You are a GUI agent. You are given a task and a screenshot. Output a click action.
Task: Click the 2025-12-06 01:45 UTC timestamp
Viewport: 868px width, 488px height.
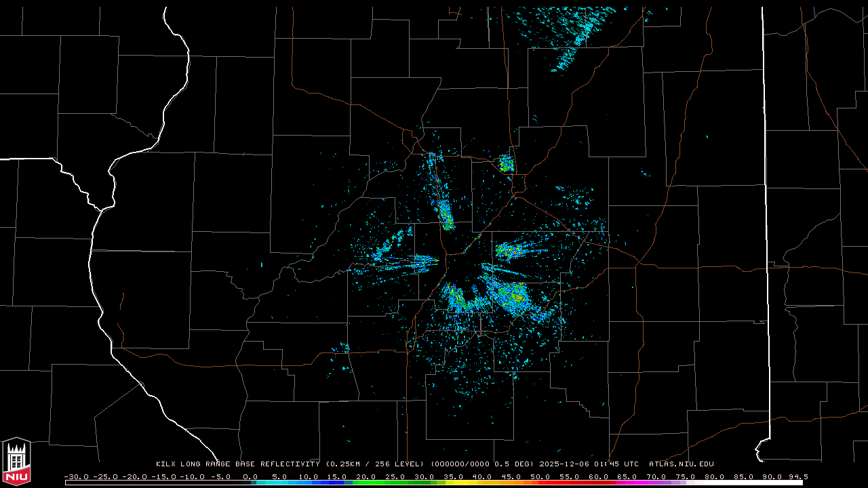[x=589, y=464]
